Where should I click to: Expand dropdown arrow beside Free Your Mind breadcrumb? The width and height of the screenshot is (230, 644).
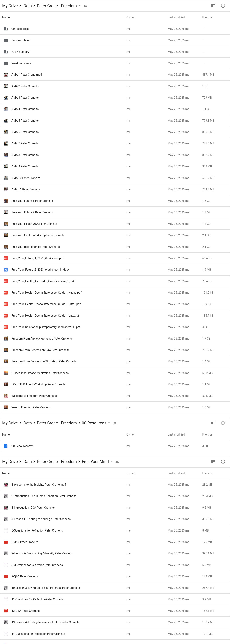tap(112, 461)
